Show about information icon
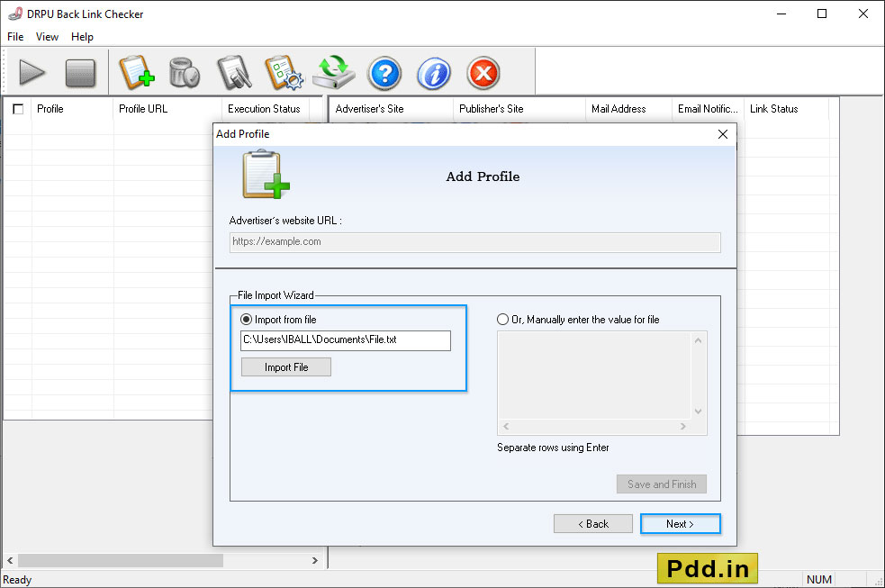This screenshot has width=885, height=588. pyautogui.click(x=433, y=73)
